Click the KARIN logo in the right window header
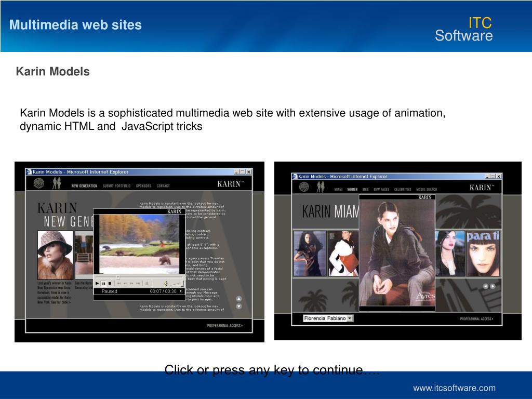The height and width of the screenshot is (399, 532). point(482,188)
